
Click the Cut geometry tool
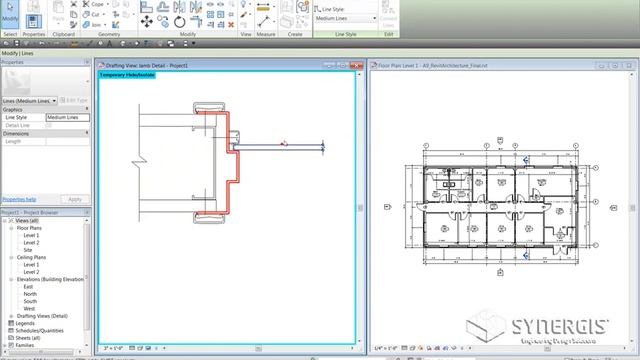(92, 14)
